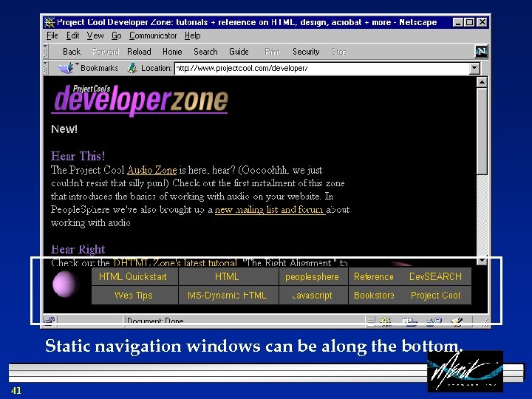Click the status bar security lock icon

click(x=50, y=320)
